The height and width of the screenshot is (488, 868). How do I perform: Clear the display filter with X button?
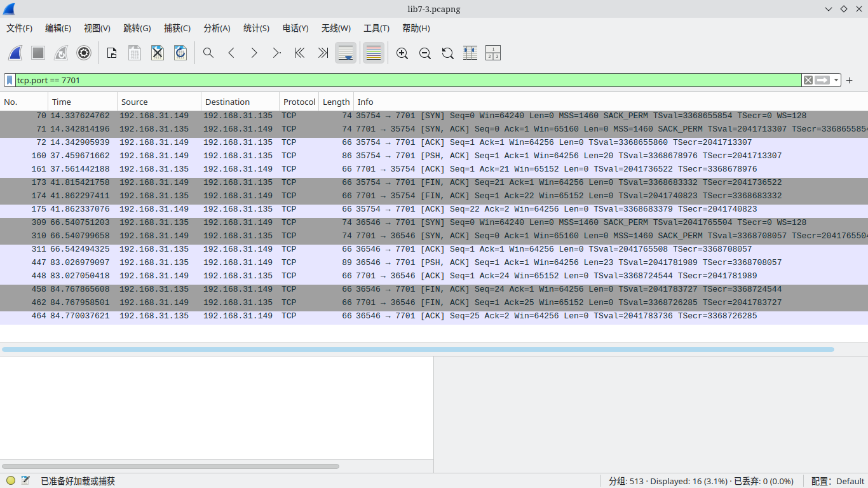pos(808,80)
